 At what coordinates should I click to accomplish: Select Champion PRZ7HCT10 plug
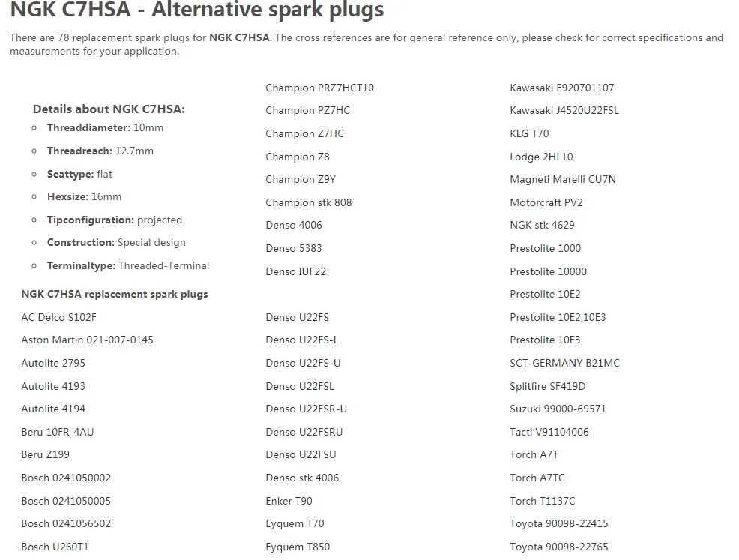click(319, 88)
